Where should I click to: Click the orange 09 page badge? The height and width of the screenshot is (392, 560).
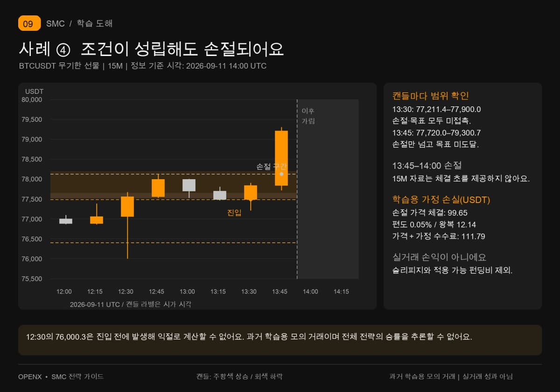tap(29, 23)
